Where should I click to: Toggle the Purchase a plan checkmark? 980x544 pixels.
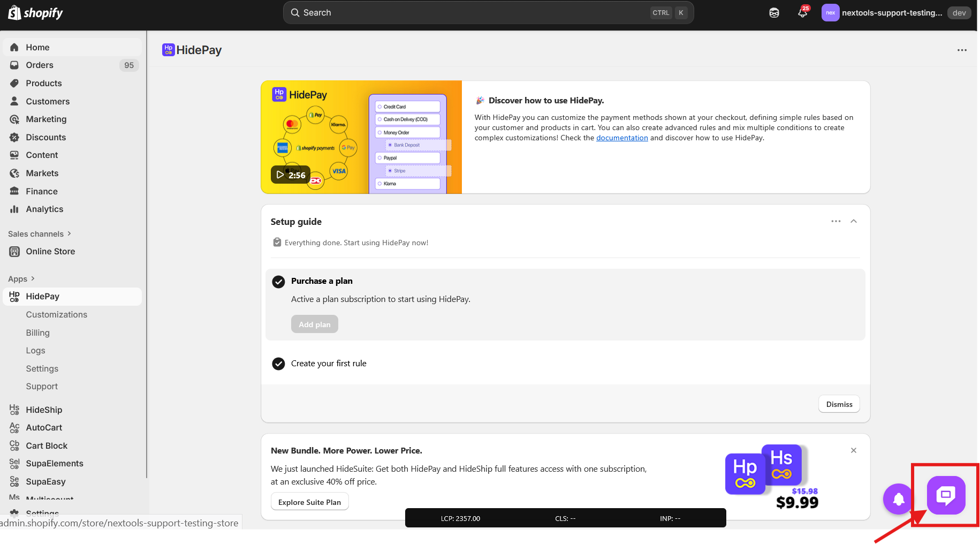point(278,282)
